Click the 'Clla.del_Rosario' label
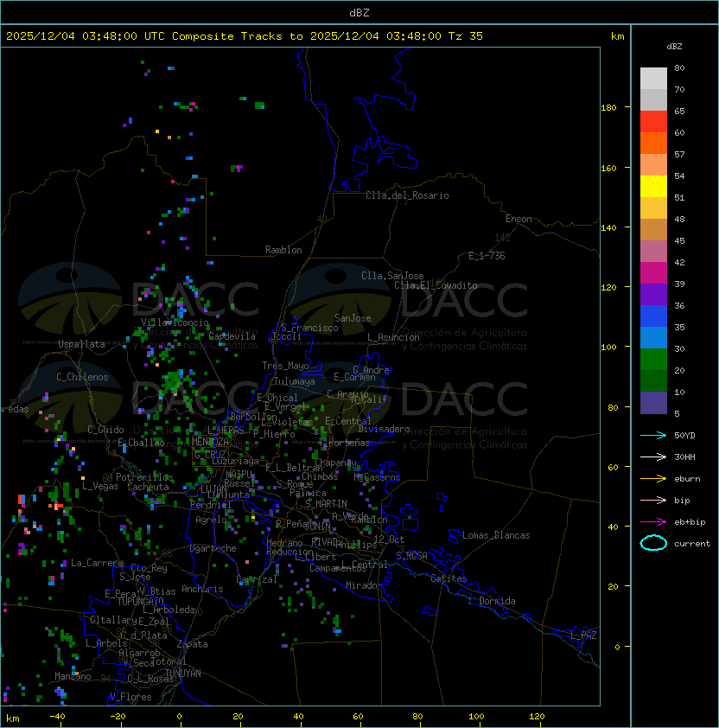The width and height of the screenshot is (719, 728). [x=407, y=195]
